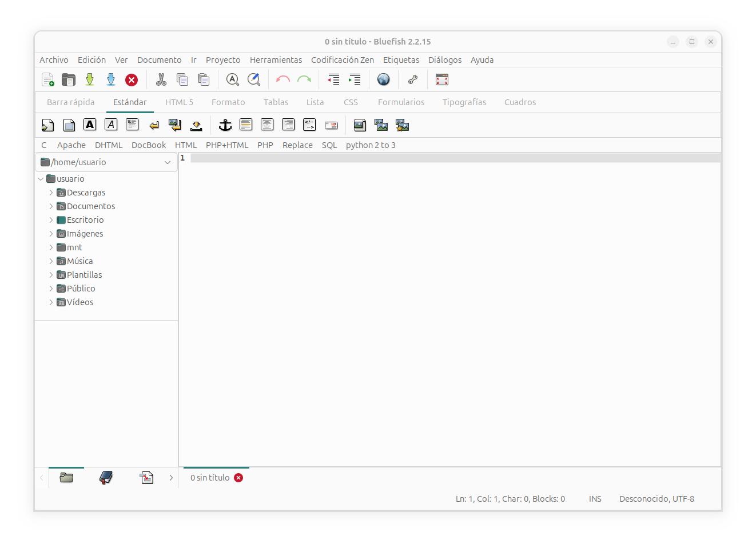
Task: Expand the Plantillas folder
Action: [x=51, y=275]
